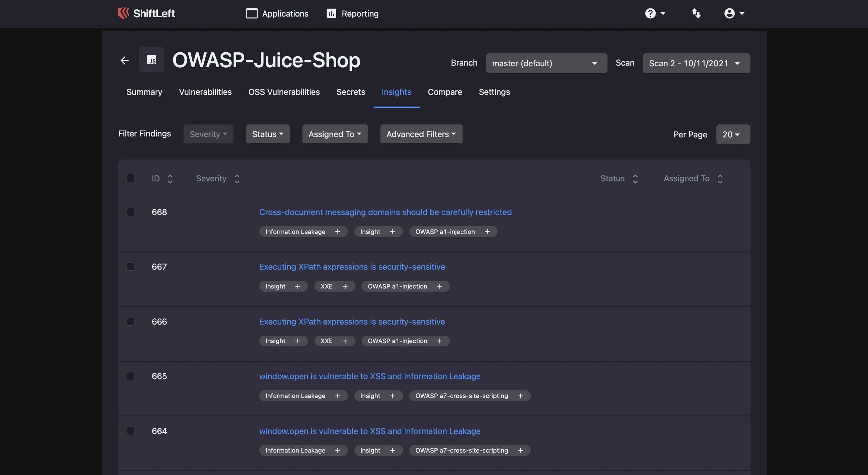Click the OWASP-Juice-Shop title
This screenshot has width=868, height=475.
(x=266, y=60)
